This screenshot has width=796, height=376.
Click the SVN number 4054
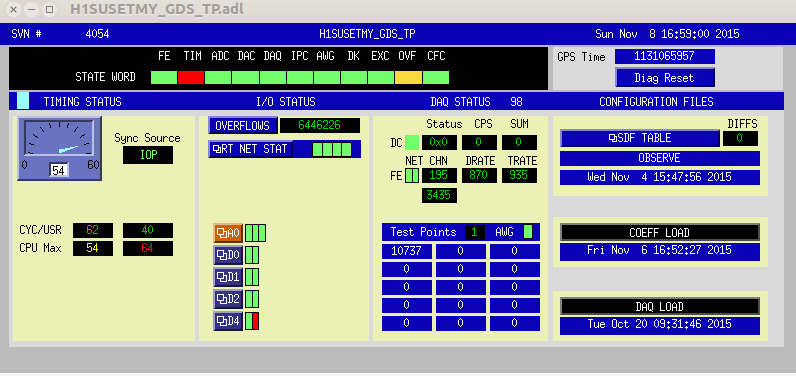pyautogui.click(x=97, y=34)
